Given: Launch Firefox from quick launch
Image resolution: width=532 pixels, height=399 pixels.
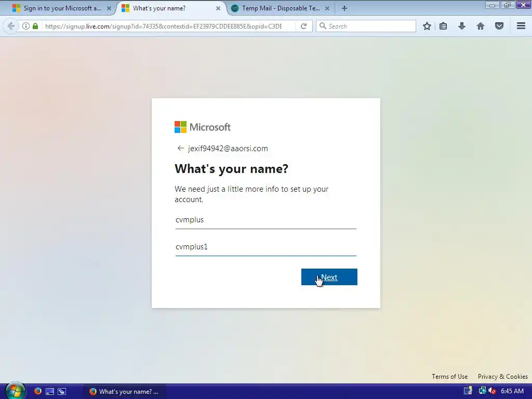Looking at the screenshot, I should 37,391.
